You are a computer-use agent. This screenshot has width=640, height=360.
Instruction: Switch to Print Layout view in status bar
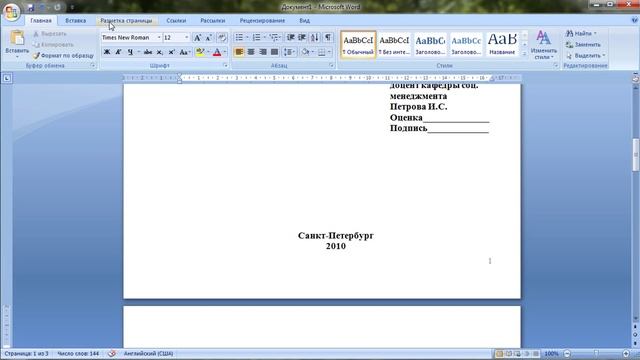pos(499,353)
